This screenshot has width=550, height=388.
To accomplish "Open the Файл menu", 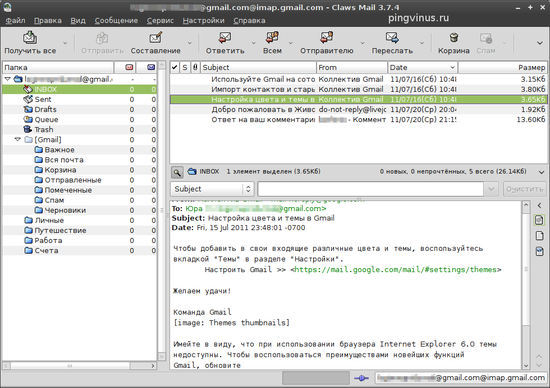I will click(15, 20).
